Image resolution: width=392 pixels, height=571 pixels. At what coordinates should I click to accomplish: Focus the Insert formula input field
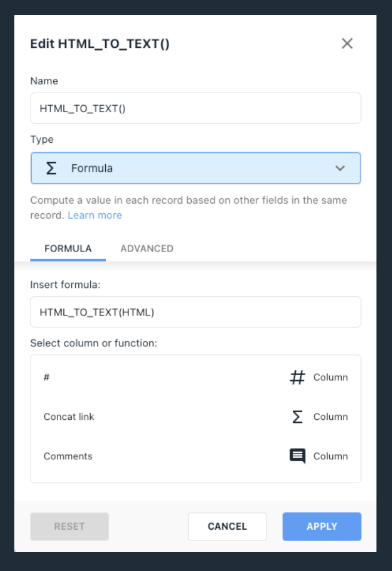coord(195,312)
